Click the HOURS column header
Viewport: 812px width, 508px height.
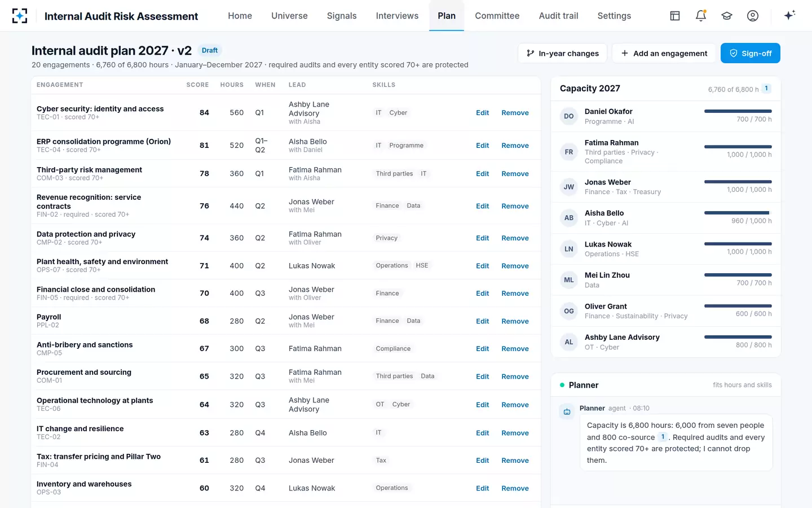tap(232, 85)
